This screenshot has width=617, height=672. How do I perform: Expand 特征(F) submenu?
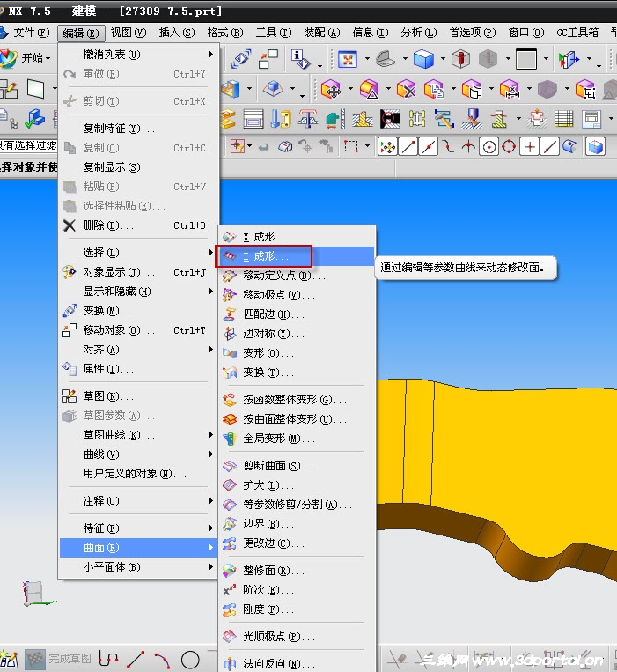(x=138, y=528)
